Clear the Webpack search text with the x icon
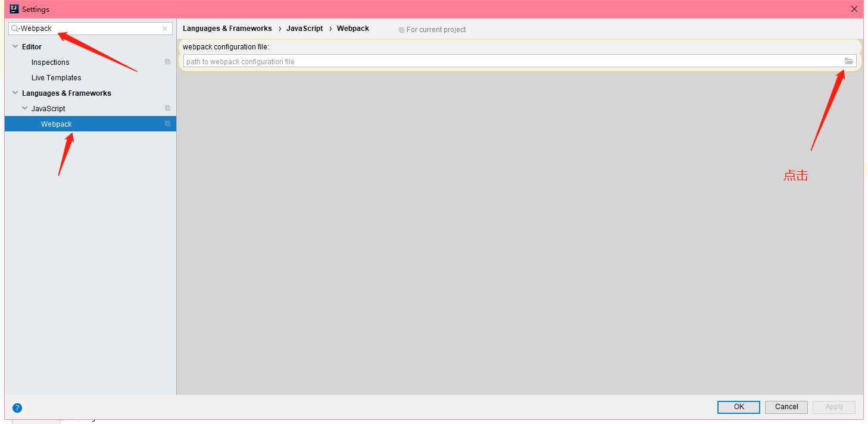The image size is (868, 424). 165,29
